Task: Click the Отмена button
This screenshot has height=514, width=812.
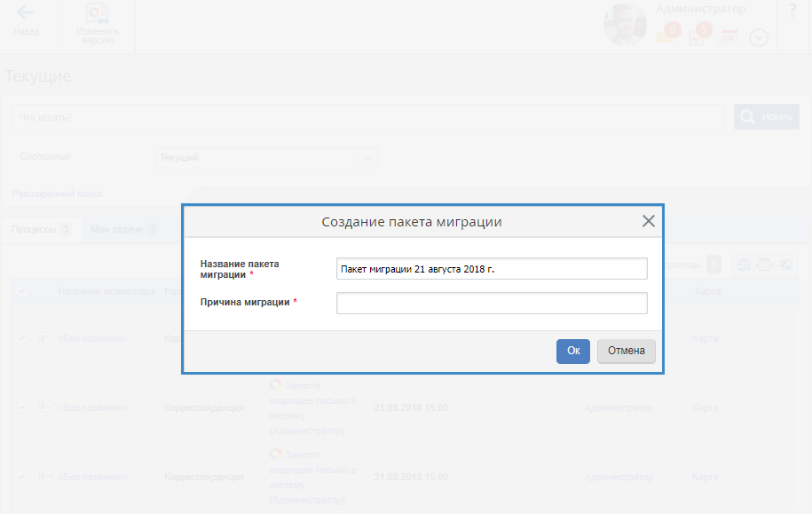Action: click(x=627, y=351)
